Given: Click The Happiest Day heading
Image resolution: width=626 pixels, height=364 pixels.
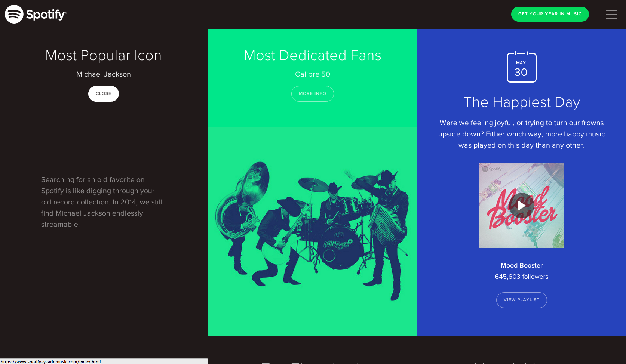Looking at the screenshot, I should pos(522,102).
